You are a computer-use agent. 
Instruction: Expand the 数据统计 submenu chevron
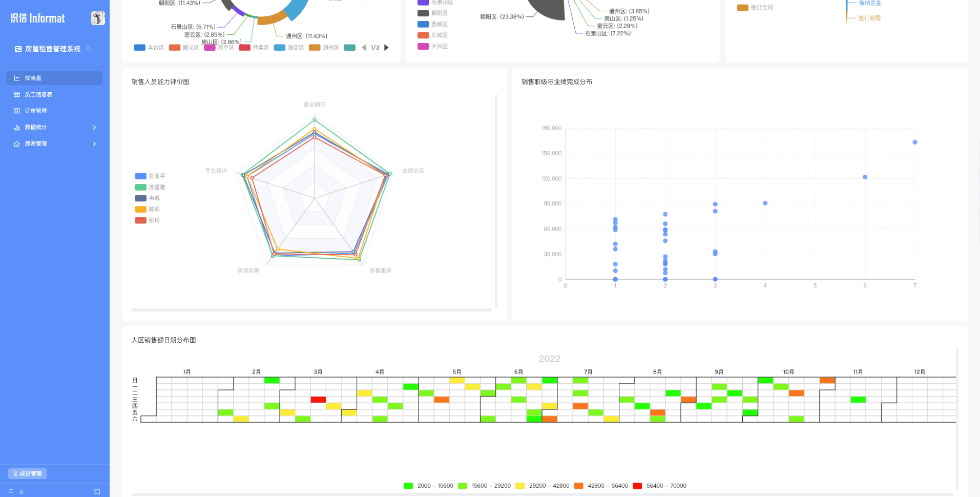(94, 127)
